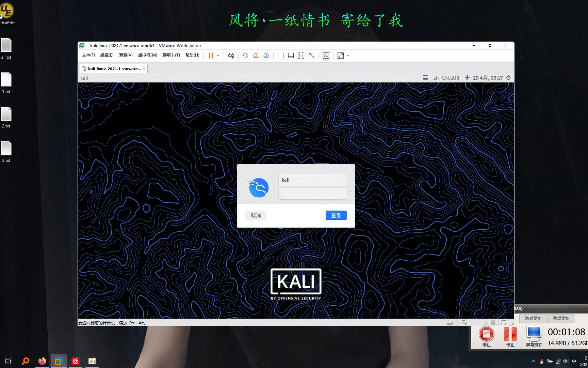Click the username field containing kali

click(313, 180)
